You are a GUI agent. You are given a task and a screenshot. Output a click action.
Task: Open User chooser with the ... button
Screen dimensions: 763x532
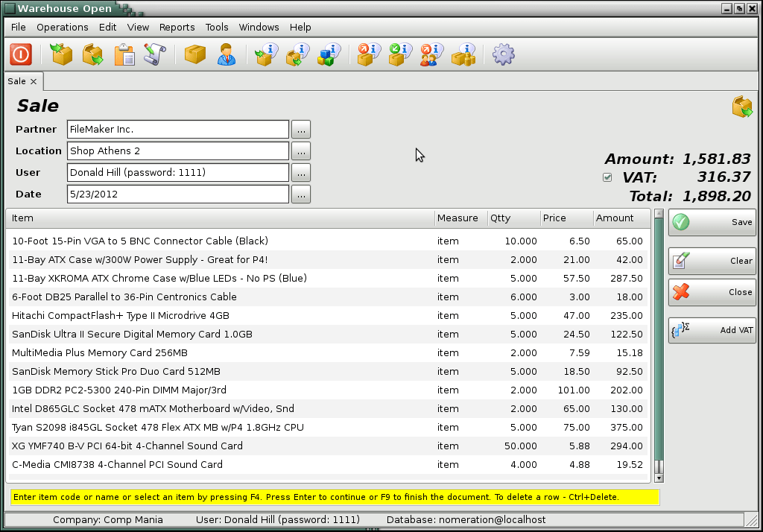(301, 172)
